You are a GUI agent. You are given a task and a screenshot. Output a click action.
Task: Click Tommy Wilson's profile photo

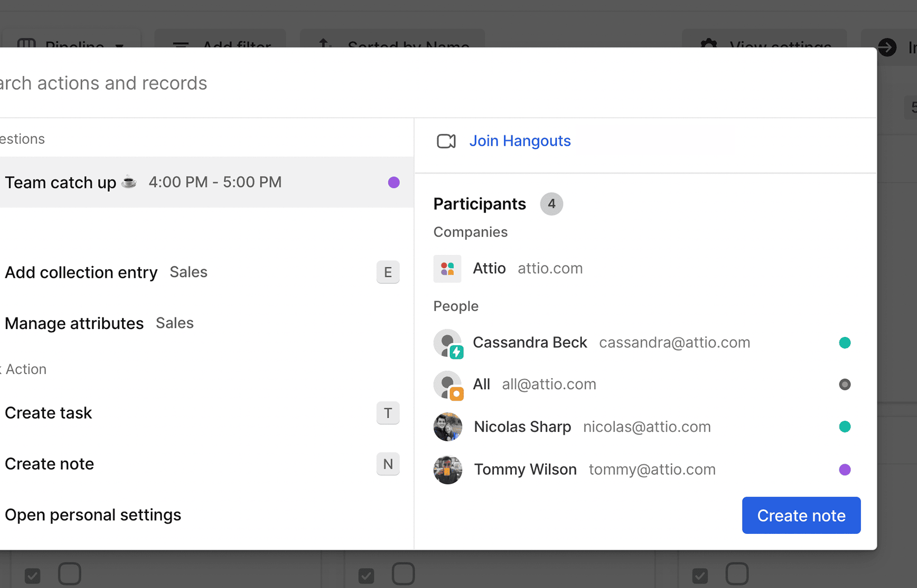point(448,470)
